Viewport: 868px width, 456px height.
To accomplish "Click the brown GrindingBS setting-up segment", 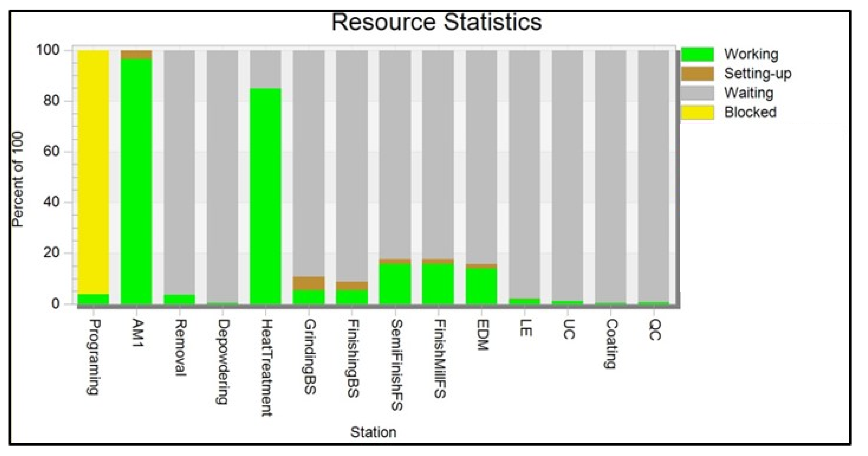I will pyautogui.click(x=309, y=283).
